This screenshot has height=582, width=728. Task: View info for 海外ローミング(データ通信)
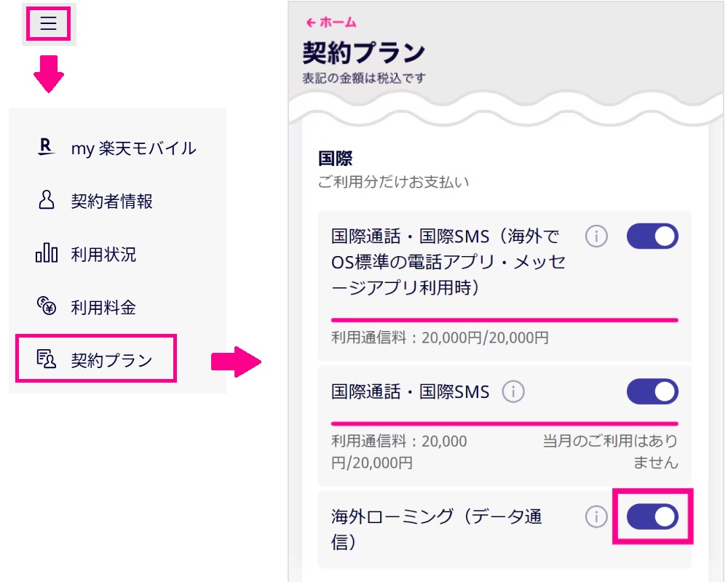[x=596, y=517]
